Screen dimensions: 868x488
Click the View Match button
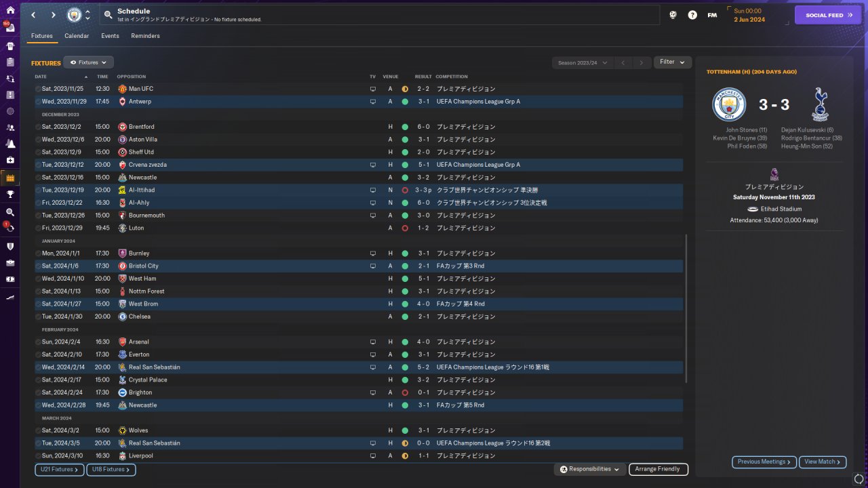(x=823, y=462)
